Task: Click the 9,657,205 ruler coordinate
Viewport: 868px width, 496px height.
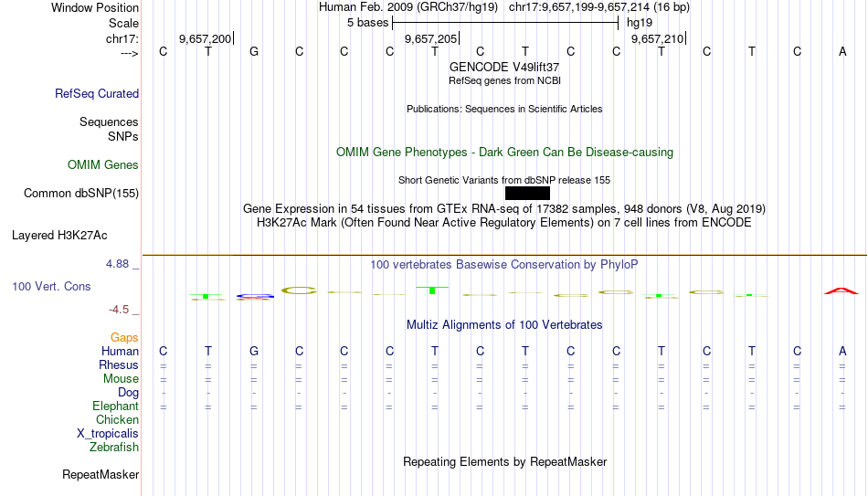Action: point(430,38)
